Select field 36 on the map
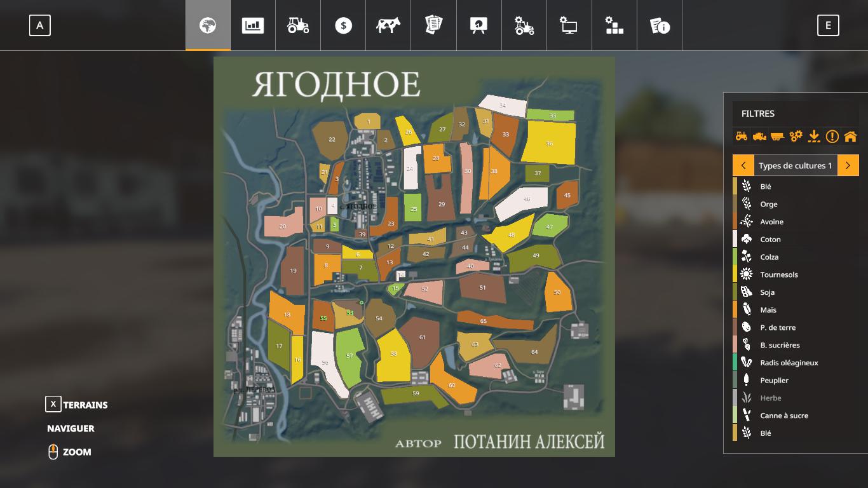Viewport: 868px width, 488px height. (549, 144)
